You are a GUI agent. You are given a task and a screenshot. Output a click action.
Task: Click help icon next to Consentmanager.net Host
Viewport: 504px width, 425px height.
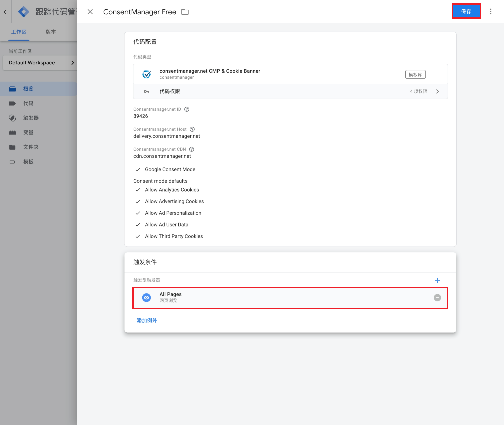(192, 129)
